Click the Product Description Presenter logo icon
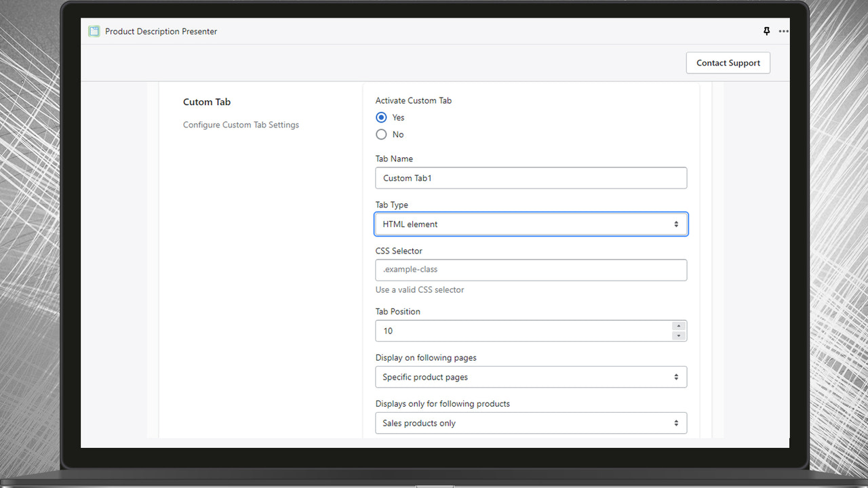The height and width of the screenshot is (488, 868). coord(94,31)
